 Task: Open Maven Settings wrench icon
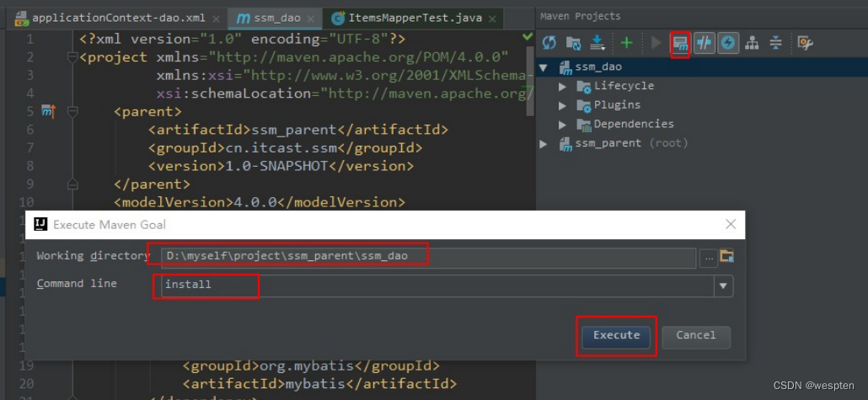pyautogui.click(x=805, y=43)
